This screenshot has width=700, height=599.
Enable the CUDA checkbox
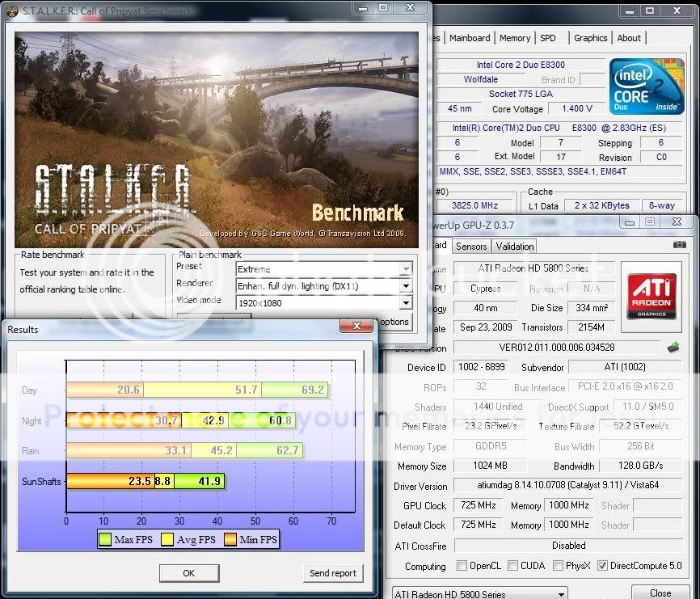512,566
